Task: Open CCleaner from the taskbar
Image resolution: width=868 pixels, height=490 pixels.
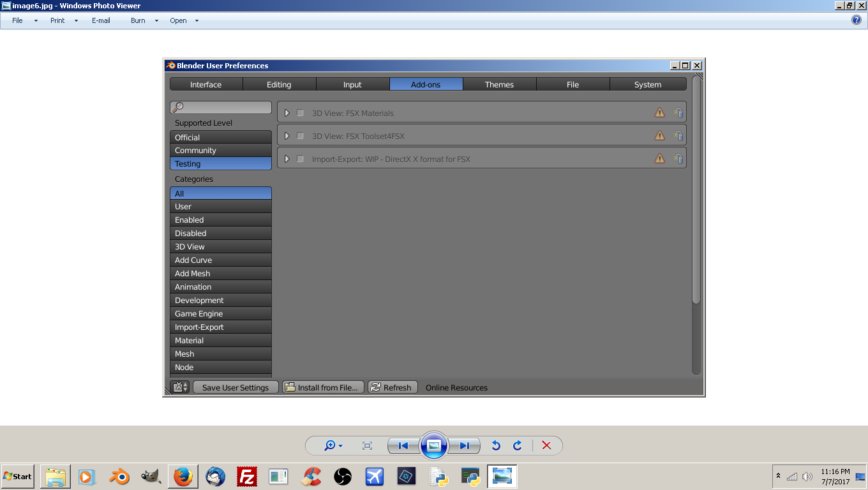Action: [311, 477]
